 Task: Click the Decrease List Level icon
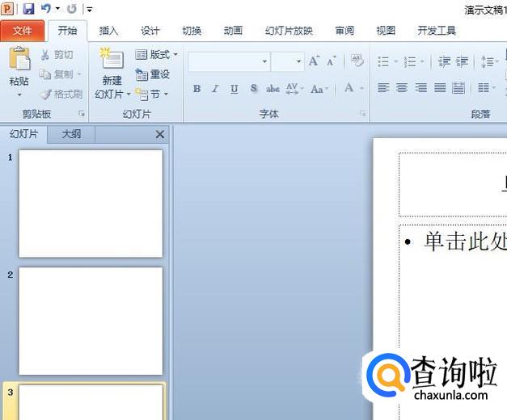pos(444,61)
